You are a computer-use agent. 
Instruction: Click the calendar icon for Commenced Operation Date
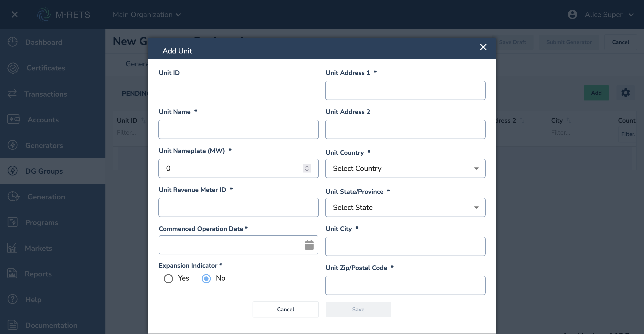(309, 245)
